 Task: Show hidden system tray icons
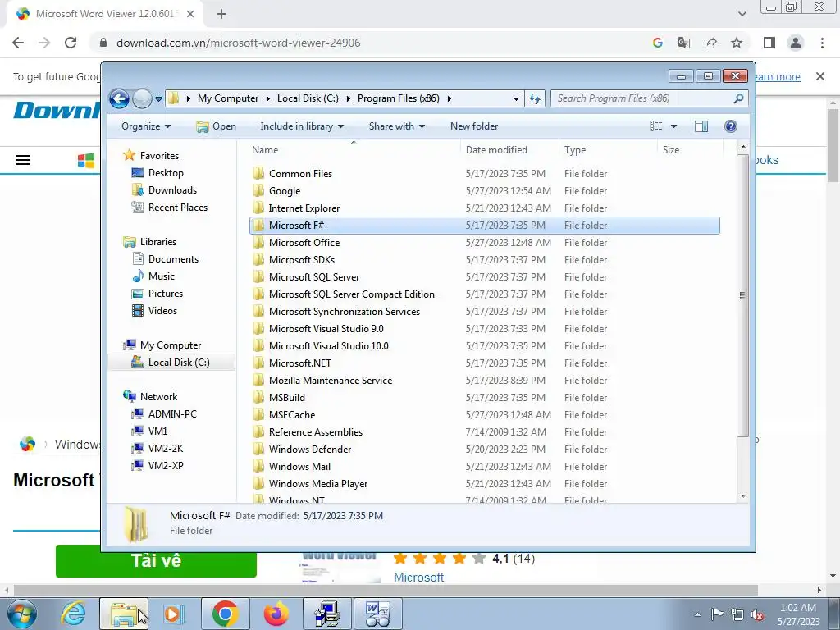tap(697, 614)
